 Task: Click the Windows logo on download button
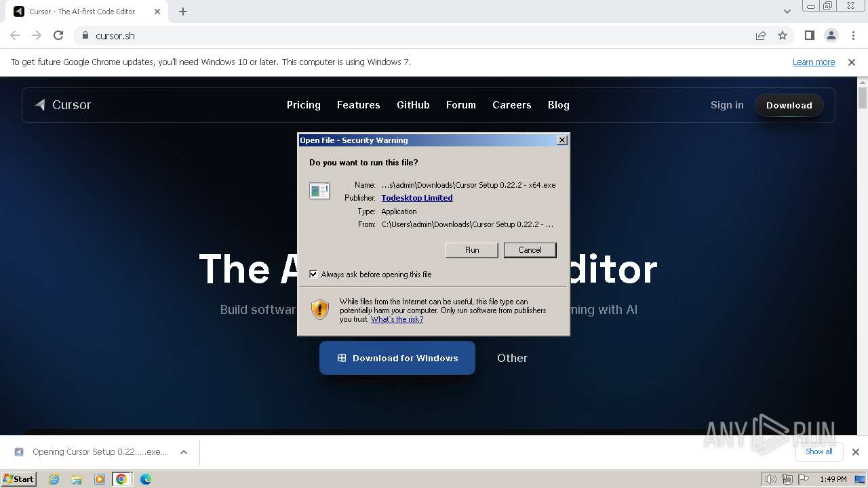pyautogui.click(x=342, y=358)
